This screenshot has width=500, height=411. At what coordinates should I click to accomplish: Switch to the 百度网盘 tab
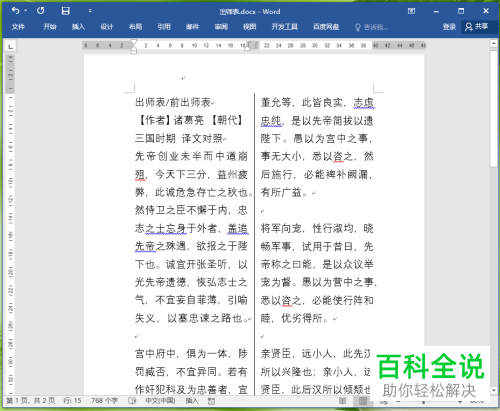click(x=326, y=27)
